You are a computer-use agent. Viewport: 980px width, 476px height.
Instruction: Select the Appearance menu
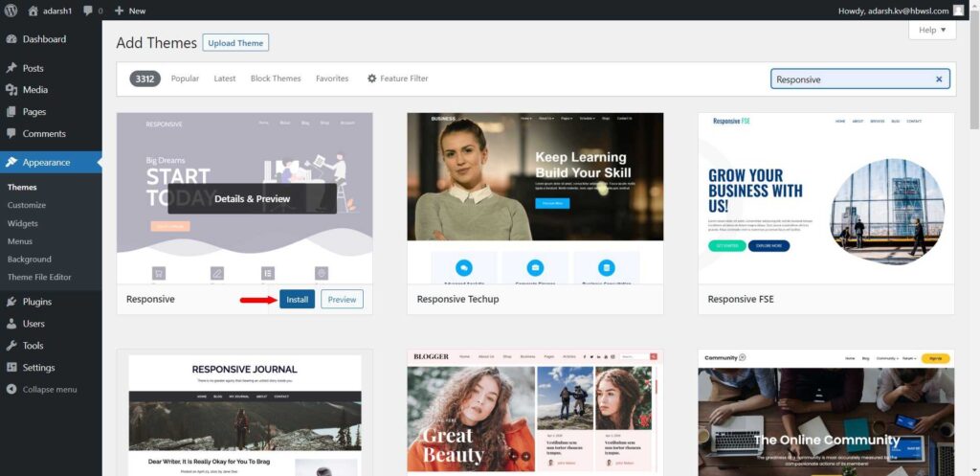coord(51,162)
